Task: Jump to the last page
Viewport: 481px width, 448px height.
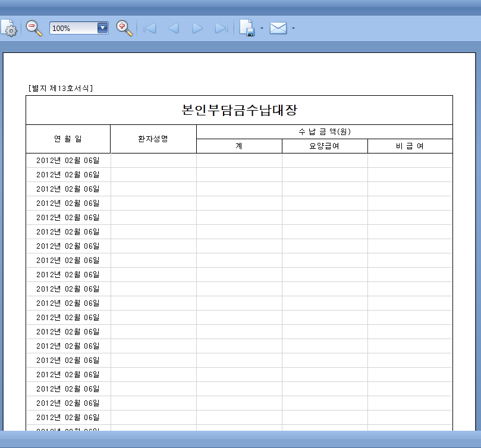Action: [221, 28]
